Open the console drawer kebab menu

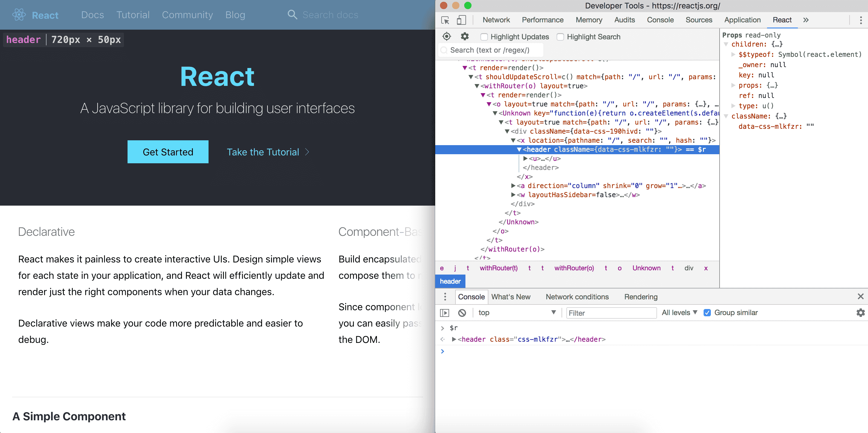point(445,297)
